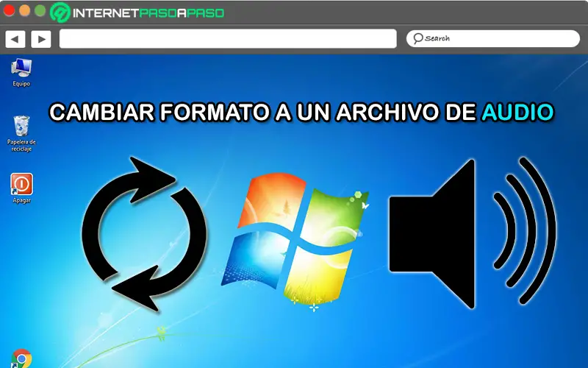The height and width of the screenshot is (368, 588).
Task: Close the window with the red button
Action: click(x=9, y=10)
